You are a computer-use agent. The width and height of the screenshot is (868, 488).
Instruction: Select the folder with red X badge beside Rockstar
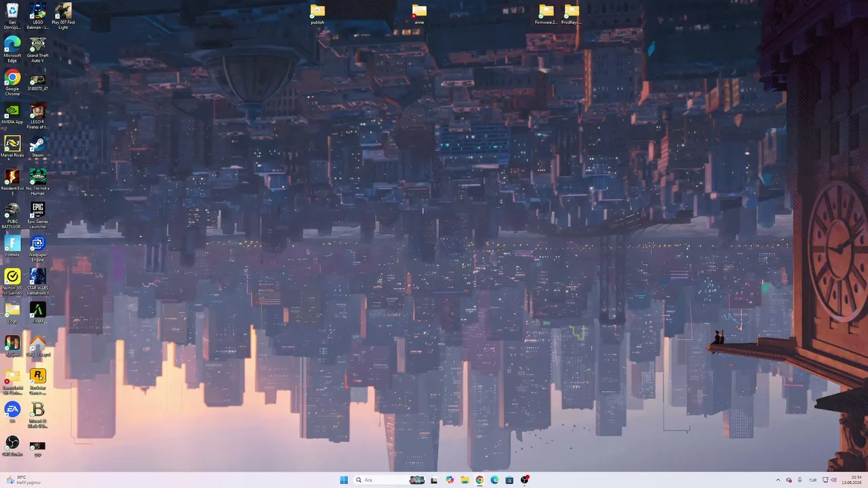pos(12,381)
